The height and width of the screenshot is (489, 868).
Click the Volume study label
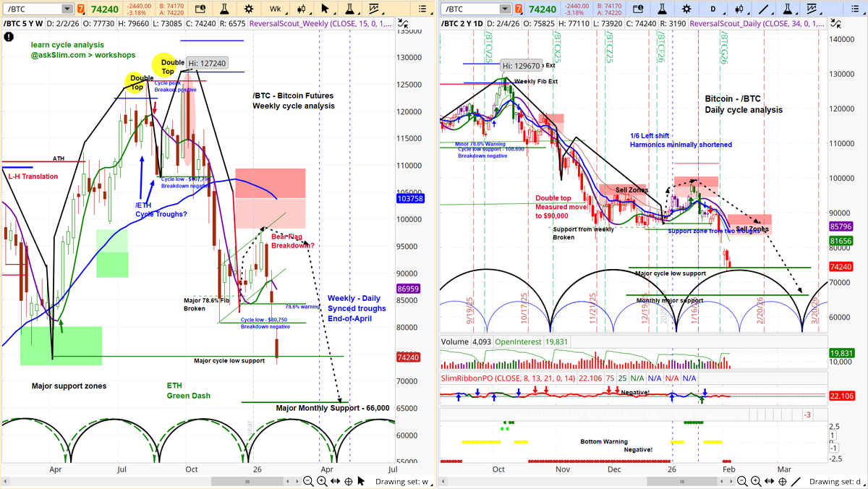pyautogui.click(x=456, y=341)
